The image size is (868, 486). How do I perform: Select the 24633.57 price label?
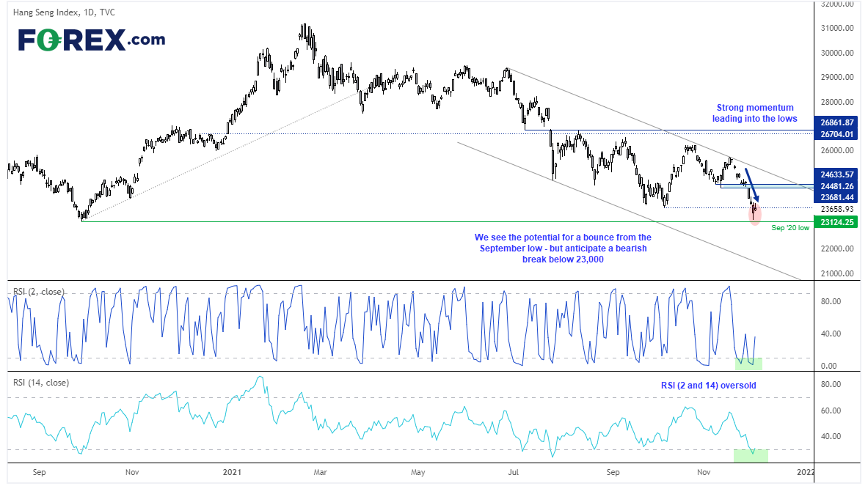(x=838, y=174)
